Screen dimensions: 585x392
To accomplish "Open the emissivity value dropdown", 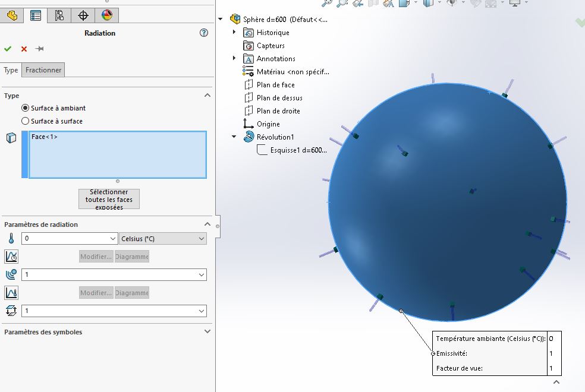I will click(202, 274).
